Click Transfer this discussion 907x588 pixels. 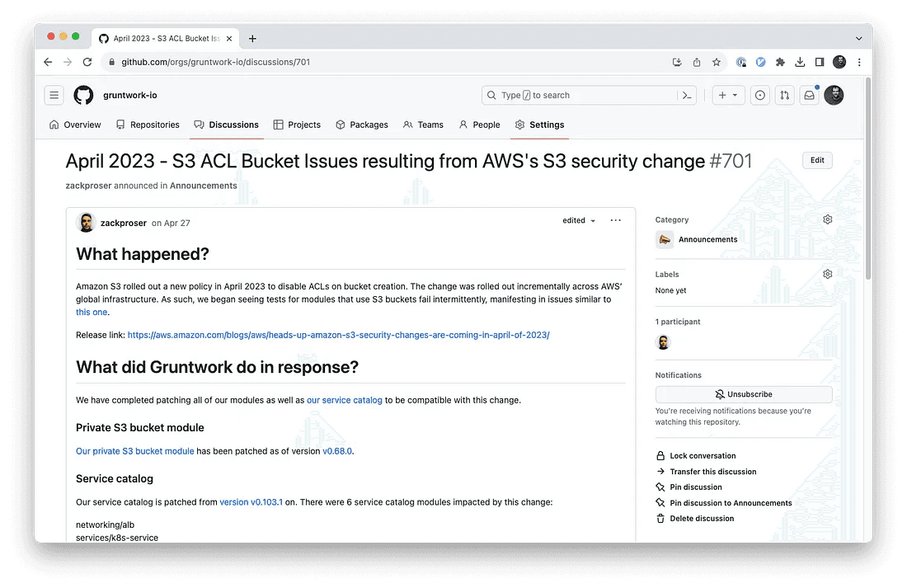pos(707,472)
